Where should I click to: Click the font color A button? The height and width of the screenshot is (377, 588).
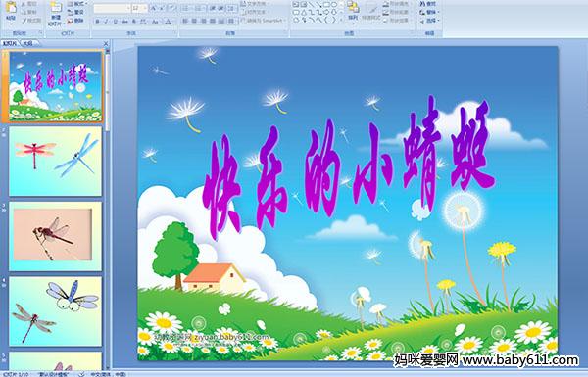click(x=168, y=22)
